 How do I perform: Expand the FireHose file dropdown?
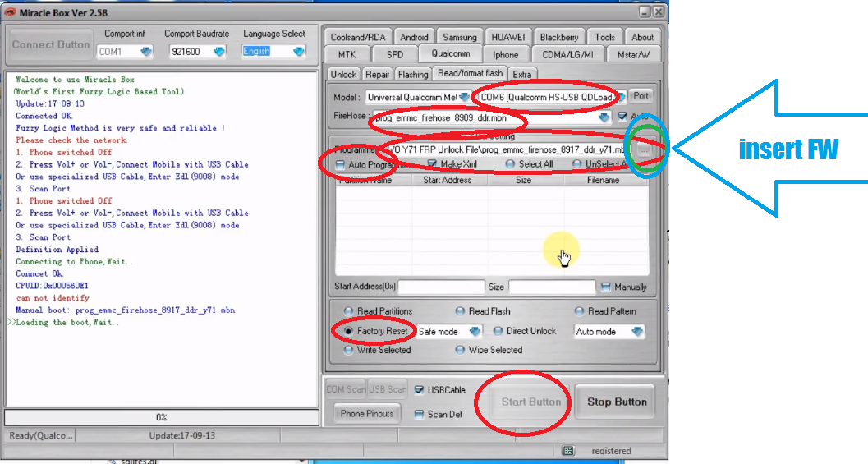click(x=604, y=117)
